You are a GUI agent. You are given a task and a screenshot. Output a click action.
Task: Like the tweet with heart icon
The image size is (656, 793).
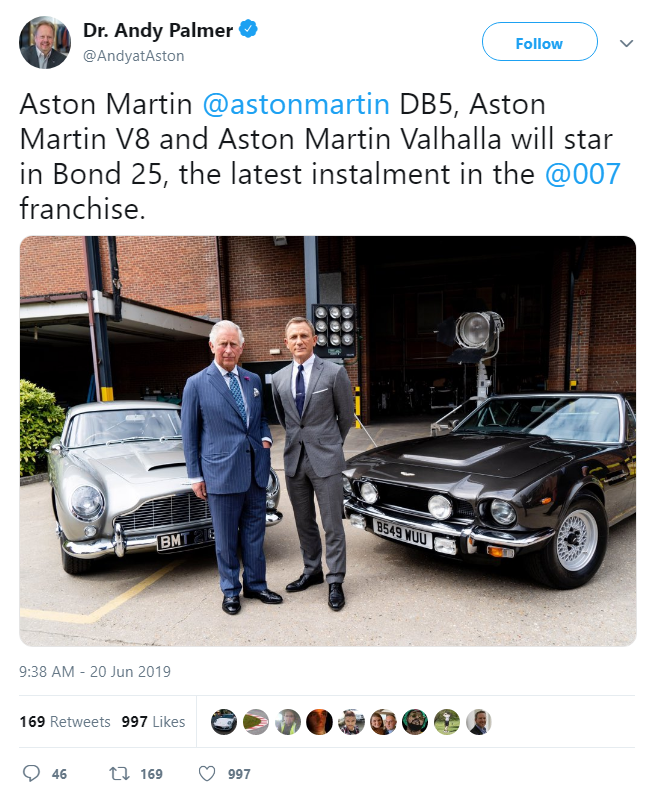pos(206,773)
